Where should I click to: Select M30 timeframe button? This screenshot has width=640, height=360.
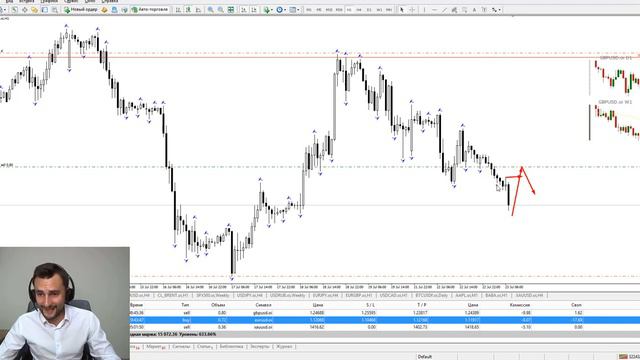pyautogui.click(x=339, y=10)
